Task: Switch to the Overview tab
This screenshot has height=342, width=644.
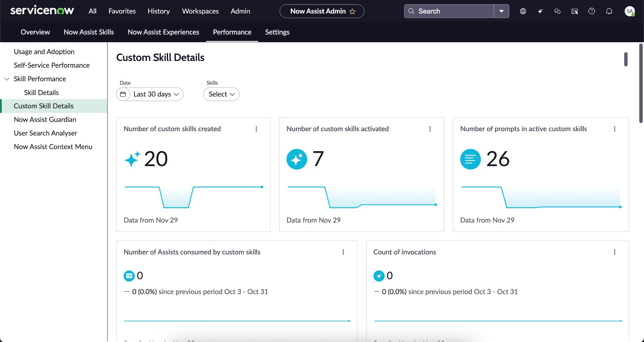Action: (x=35, y=32)
